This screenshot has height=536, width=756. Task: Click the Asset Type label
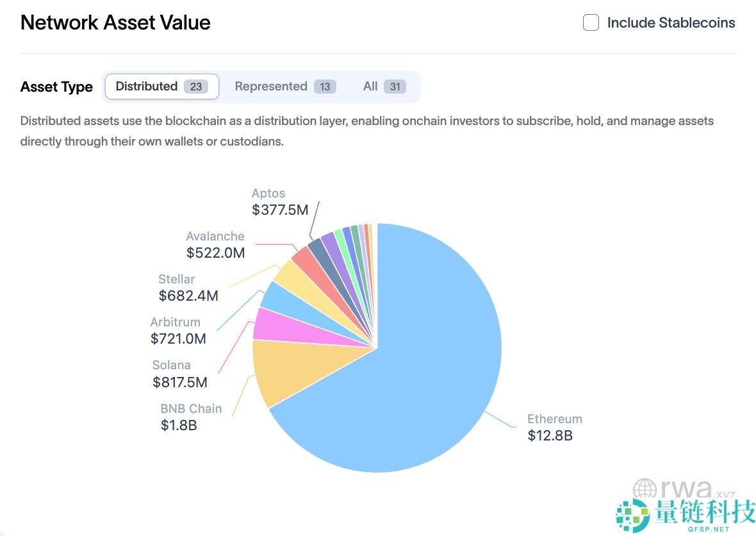coord(56,87)
